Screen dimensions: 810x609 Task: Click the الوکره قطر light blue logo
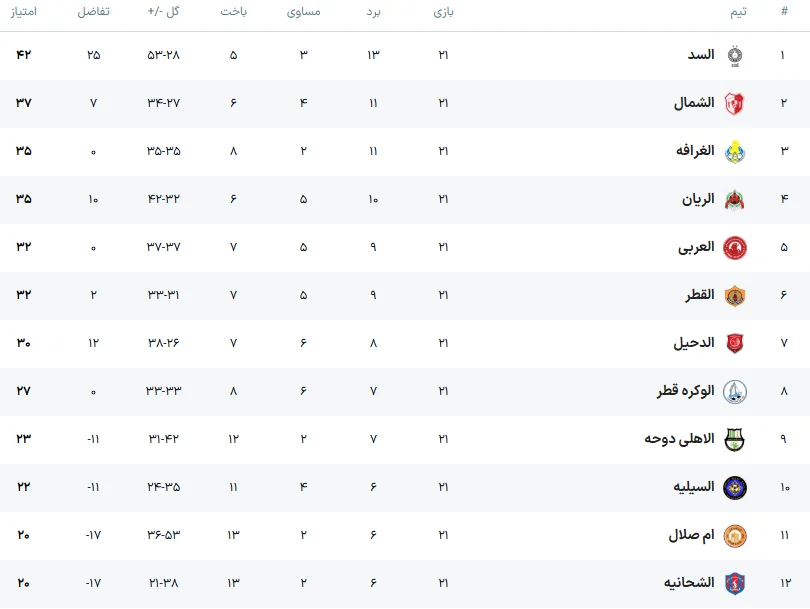(735, 392)
